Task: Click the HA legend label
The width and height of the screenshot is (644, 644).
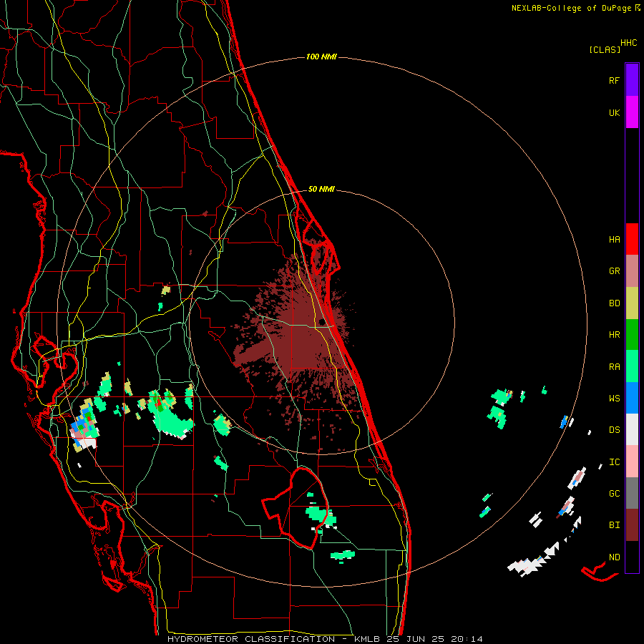Action: point(614,239)
